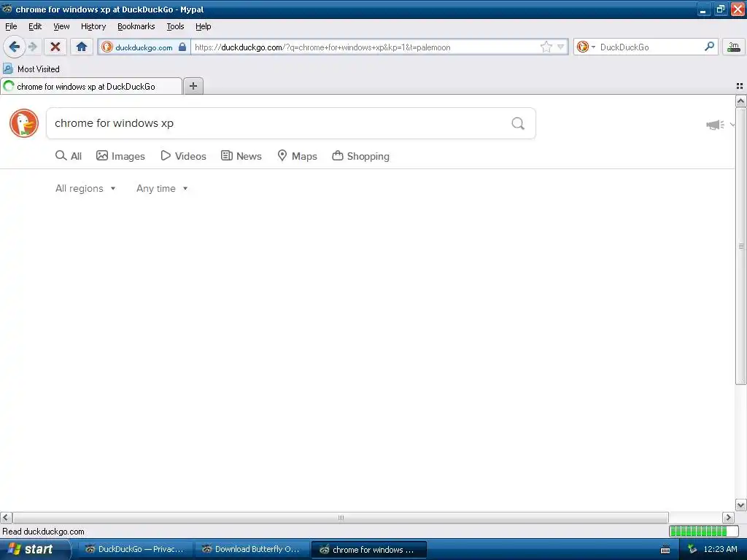Screen dimensions: 747x560
Task: Click the green page loading progress bar
Action: [x=704, y=531]
